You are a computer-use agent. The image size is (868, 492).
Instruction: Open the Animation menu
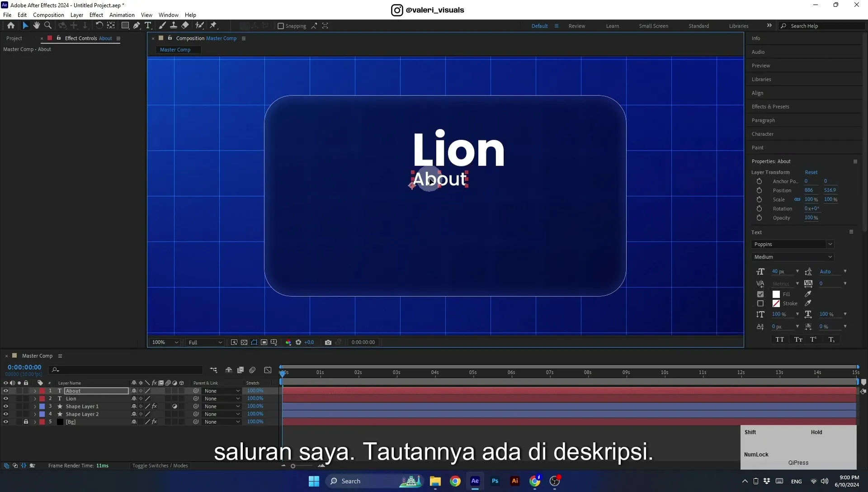click(x=122, y=15)
